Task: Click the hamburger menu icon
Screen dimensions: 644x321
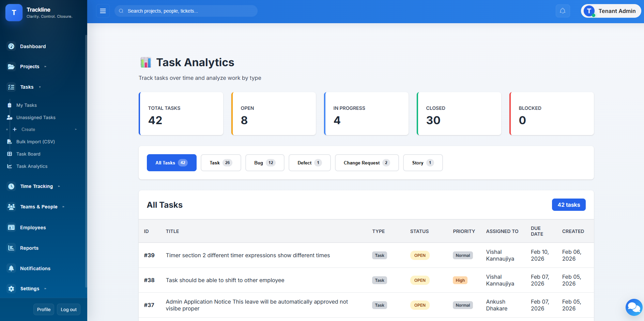Action: (x=103, y=11)
